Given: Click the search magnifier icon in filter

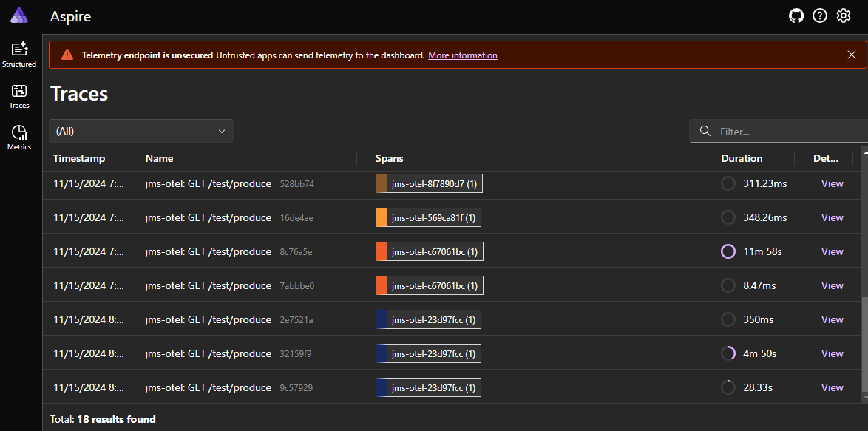Looking at the screenshot, I should [x=705, y=131].
